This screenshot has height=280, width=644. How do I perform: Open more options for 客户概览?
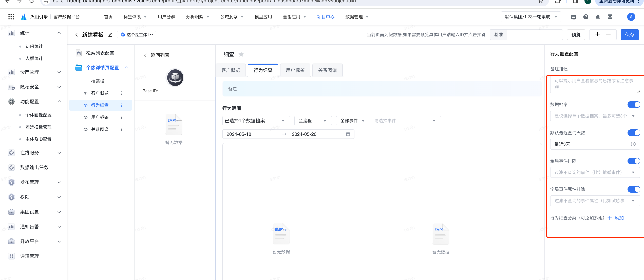point(121,93)
